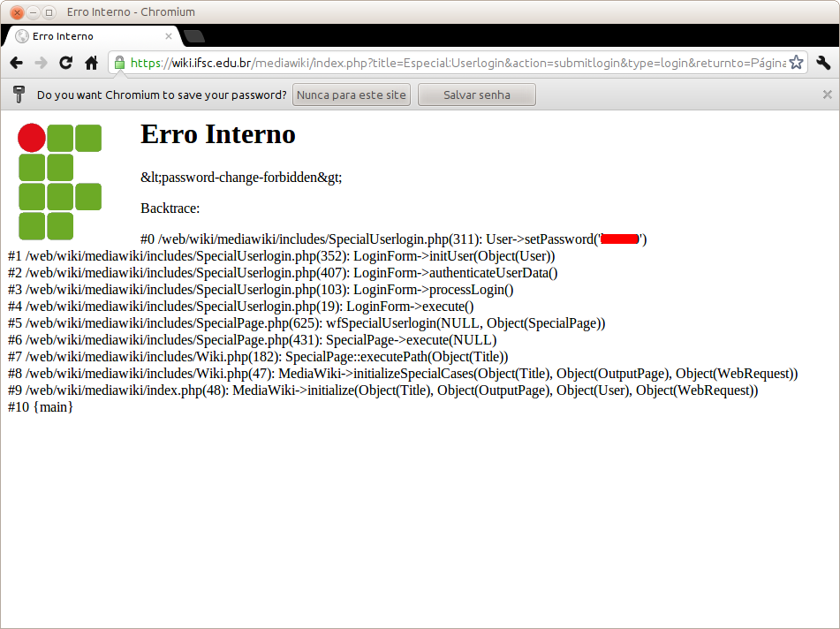The image size is (840, 629).
Task: Click the Forward navigation arrow
Action: [41, 63]
